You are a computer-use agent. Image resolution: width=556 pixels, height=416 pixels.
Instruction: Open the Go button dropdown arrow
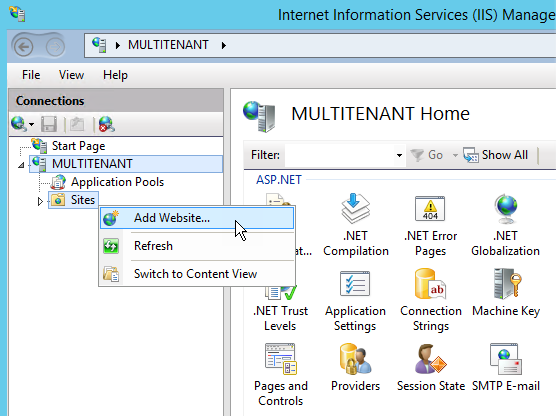(x=455, y=155)
